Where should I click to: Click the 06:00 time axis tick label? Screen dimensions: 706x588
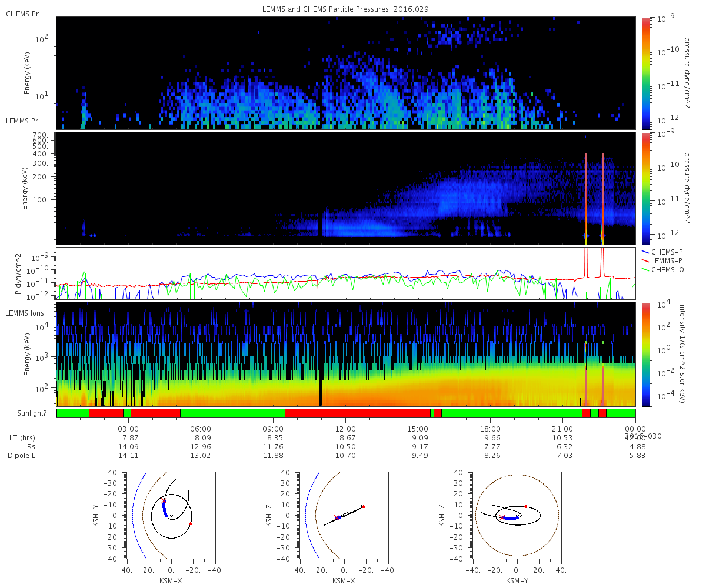coord(201,429)
